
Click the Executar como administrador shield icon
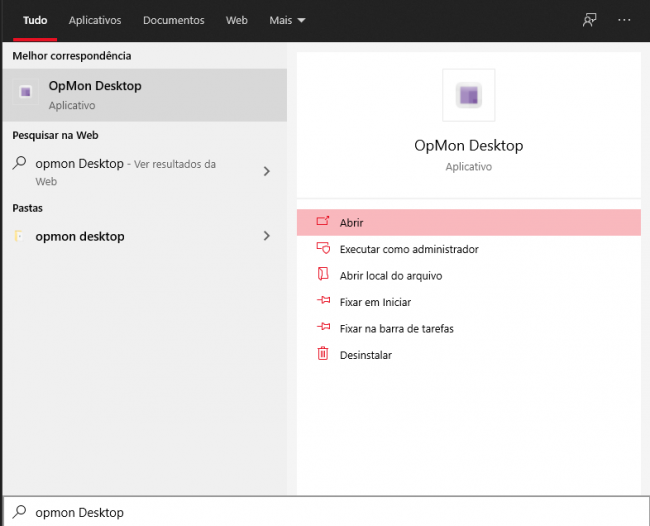click(322, 249)
